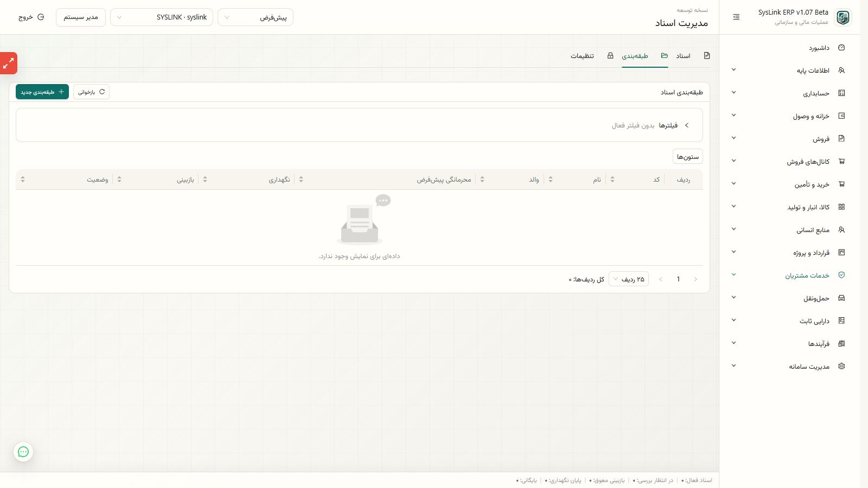Sort by وضعیت column arrows
This screenshot has width=868, height=488.
click(x=23, y=179)
